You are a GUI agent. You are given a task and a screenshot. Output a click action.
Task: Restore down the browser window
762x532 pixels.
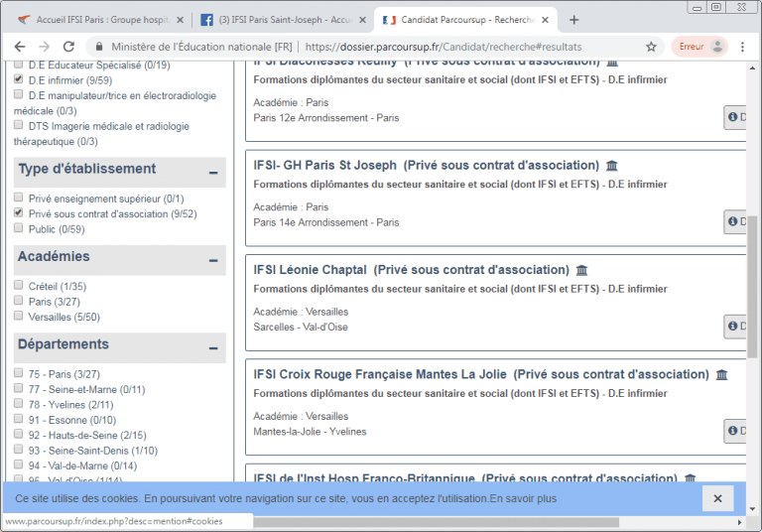click(x=715, y=7)
